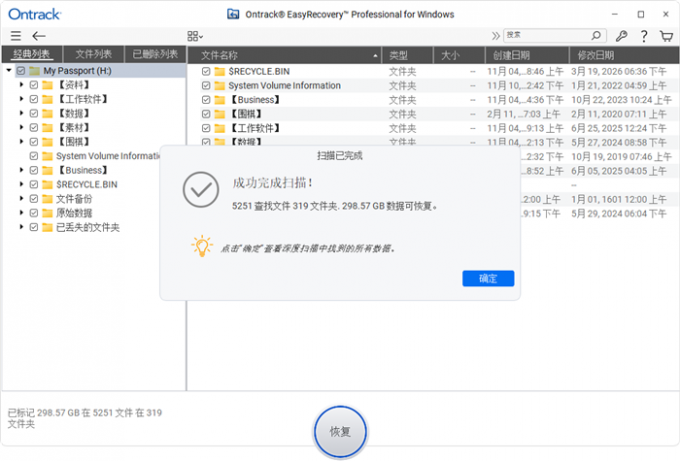Expand the 【素材】 folder in tree
680x461 pixels.
(21, 128)
